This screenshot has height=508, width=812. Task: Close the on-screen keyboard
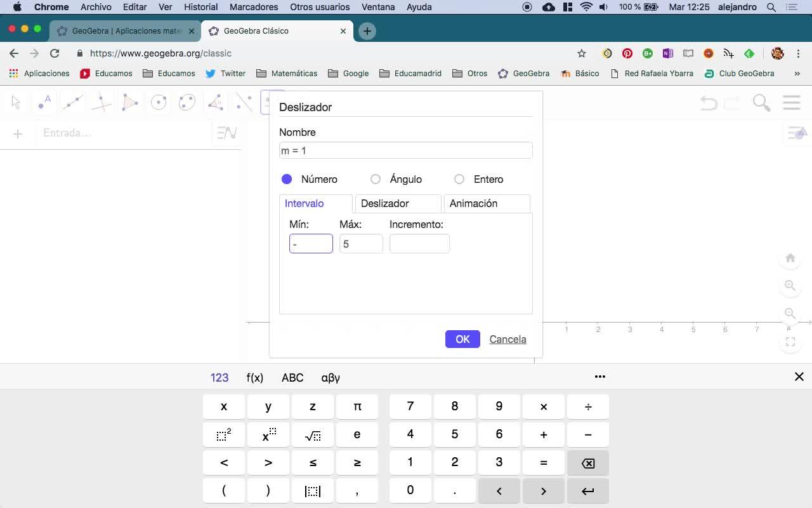coord(799,377)
